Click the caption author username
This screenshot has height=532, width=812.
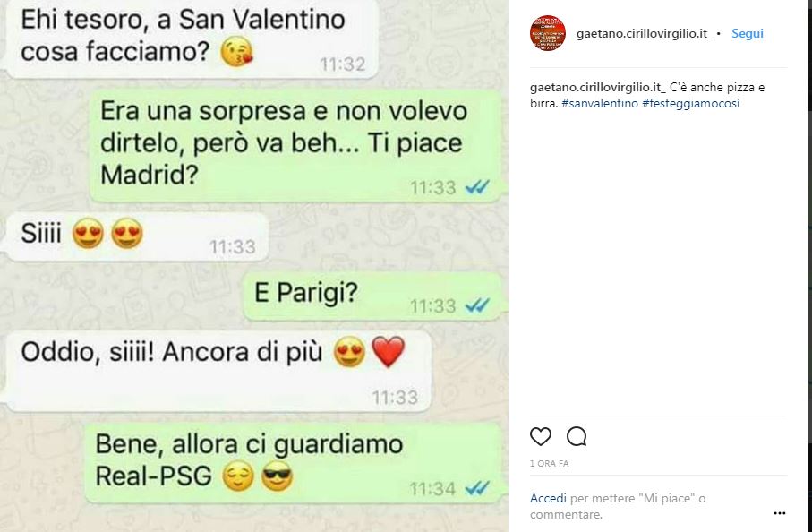(598, 87)
